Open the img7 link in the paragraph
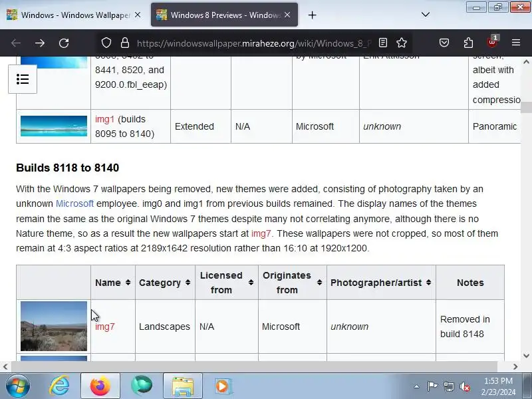The image size is (532, 399). pos(261,233)
